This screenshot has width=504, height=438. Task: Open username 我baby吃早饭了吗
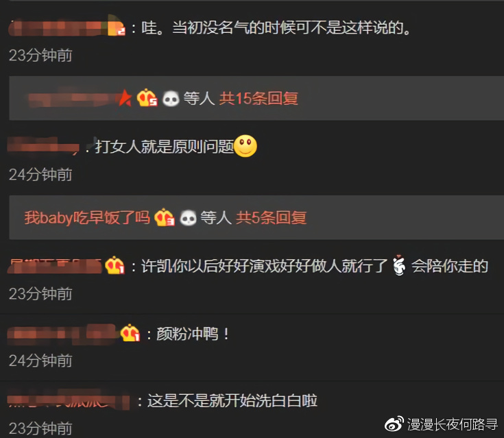click(87, 218)
